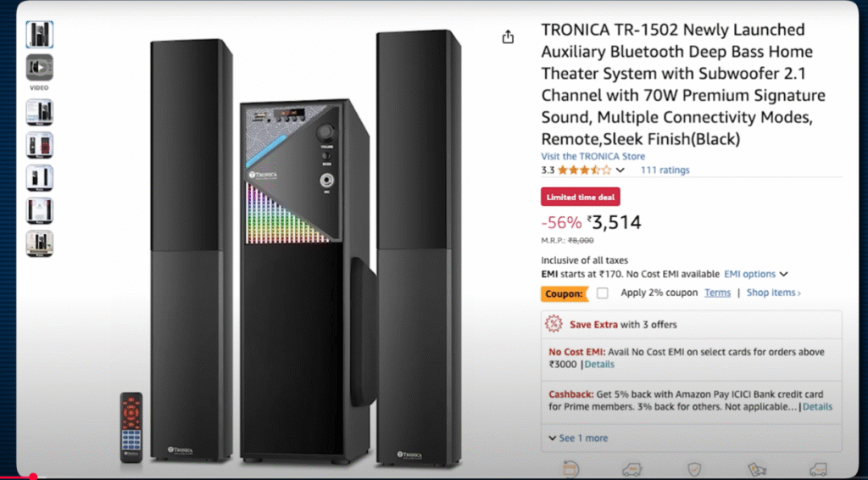Click the Shop items link
This screenshot has height=480, width=868.
coord(773,293)
